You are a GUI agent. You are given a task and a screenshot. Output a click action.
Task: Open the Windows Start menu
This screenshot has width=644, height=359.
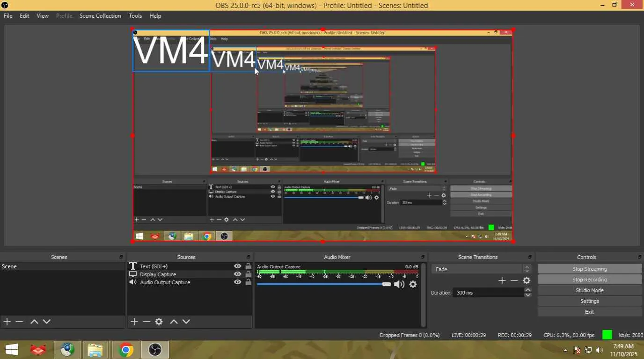12,350
